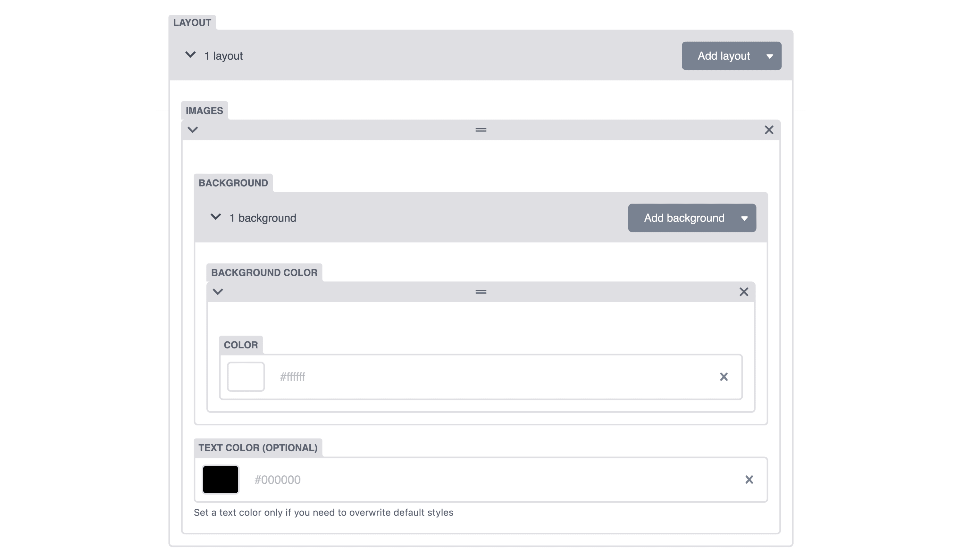962x560 pixels.
Task: Click the LAYOUT section label
Action: [192, 22]
